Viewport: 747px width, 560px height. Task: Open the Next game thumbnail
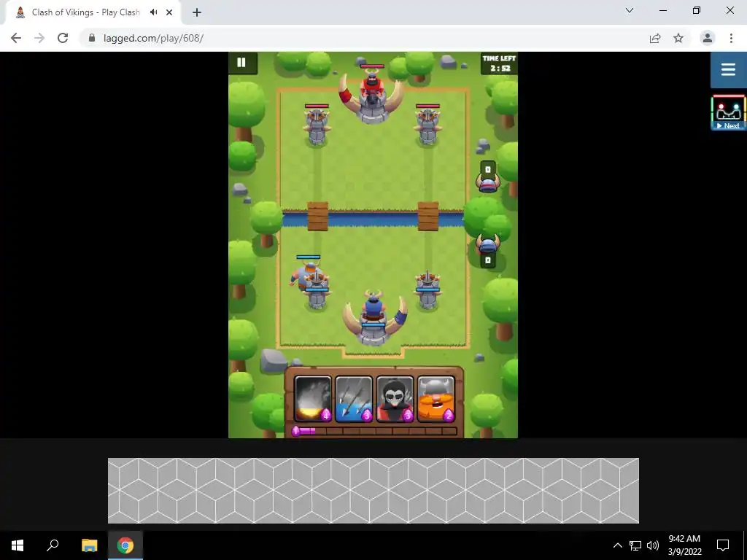(729, 113)
